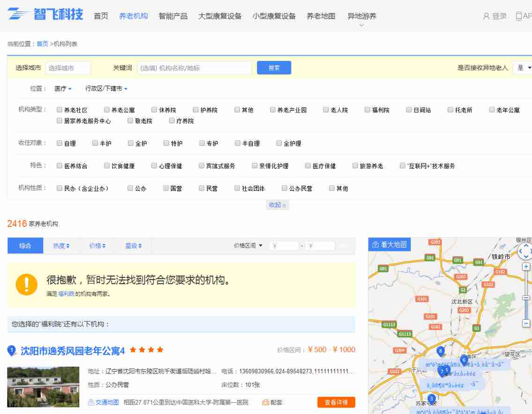Open the 价格区间 price range dropdown
Viewport: 532px width, 414px height.
248,246
